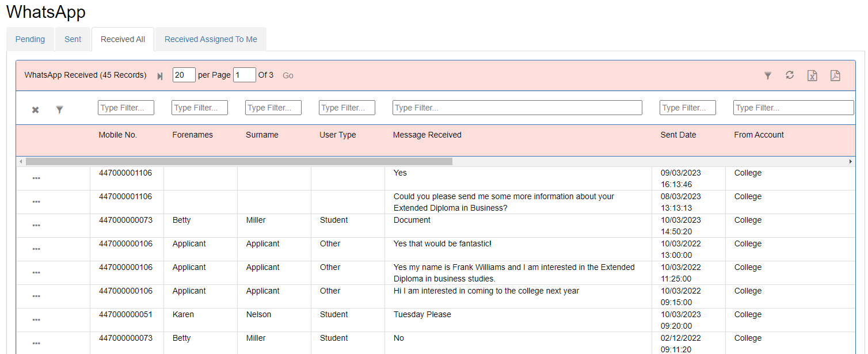Focus the Sent Date filter box
The height and width of the screenshot is (354, 868).
[x=688, y=108]
